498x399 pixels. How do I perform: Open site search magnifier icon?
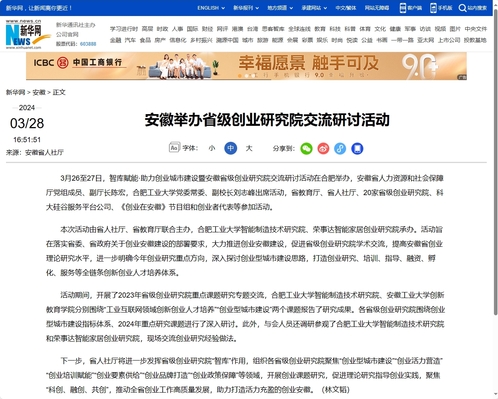(x=462, y=8)
